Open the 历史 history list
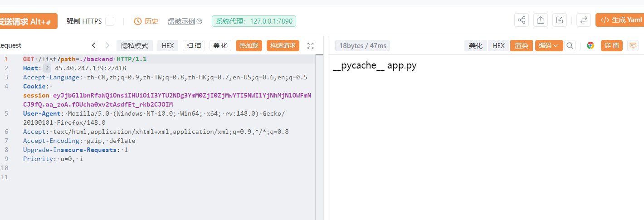Screen dimensions: 644x220 146,21
